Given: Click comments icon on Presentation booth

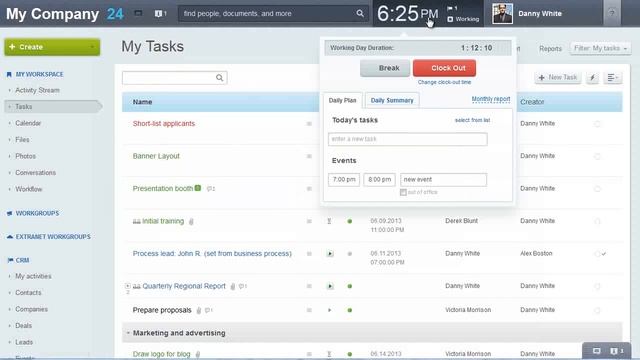Looking at the screenshot, I should pos(210,189).
